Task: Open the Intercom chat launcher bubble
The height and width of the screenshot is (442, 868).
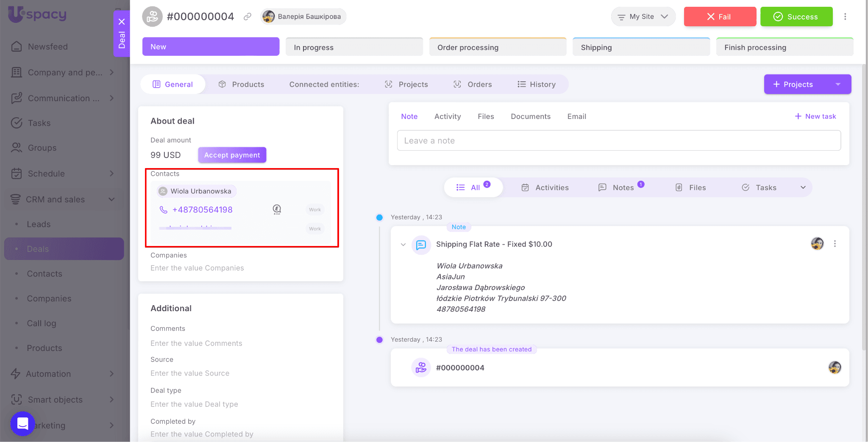Action: point(22,423)
